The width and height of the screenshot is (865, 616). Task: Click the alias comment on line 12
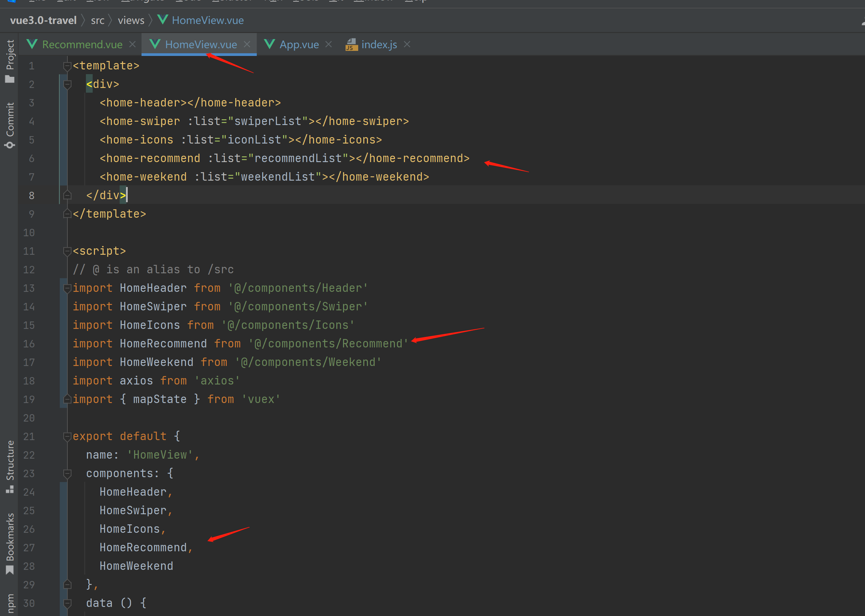tap(153, 270)
